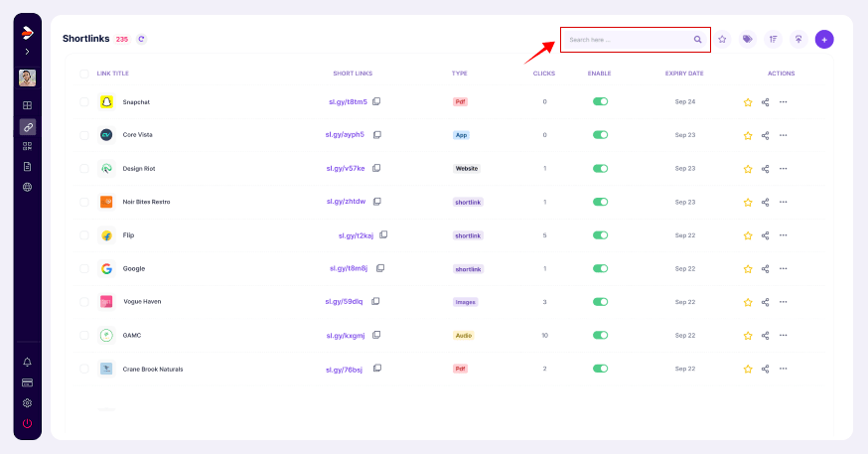Open the sl.gy/v57ke short link
Viewport: 868px width, 454px height.
click(346, 168)
